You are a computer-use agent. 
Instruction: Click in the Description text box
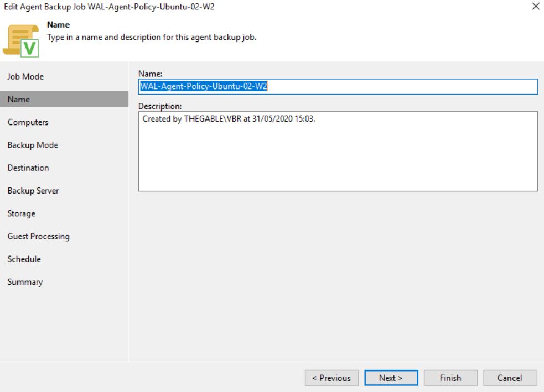point(338,151)
